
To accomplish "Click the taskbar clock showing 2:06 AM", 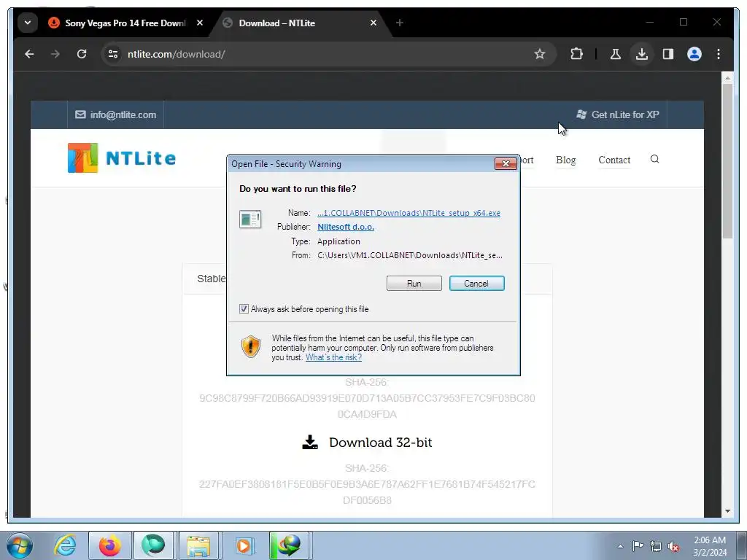I will (x=710, y=546).
